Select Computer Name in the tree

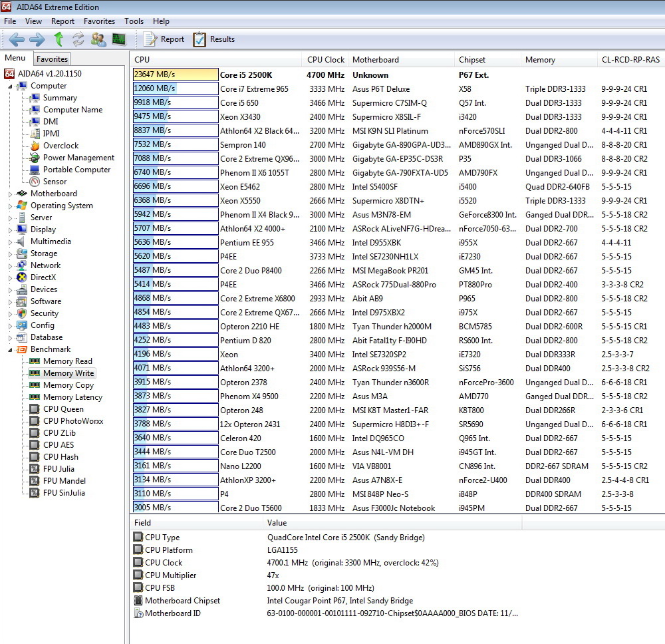72,110
